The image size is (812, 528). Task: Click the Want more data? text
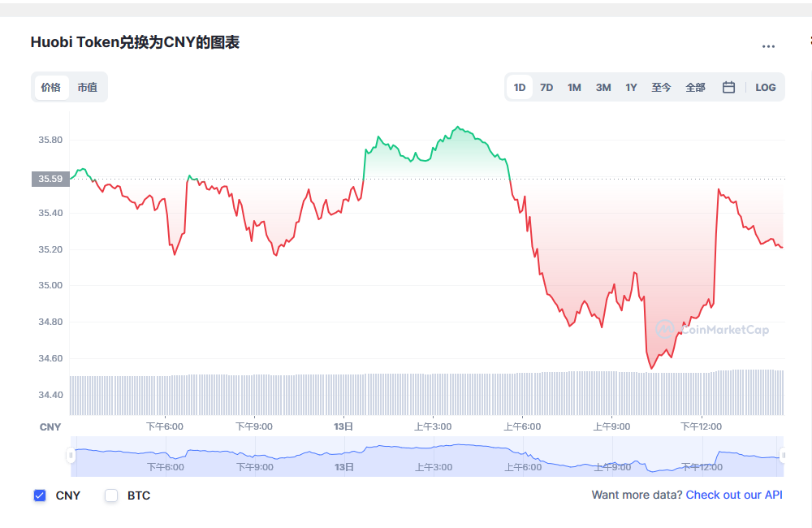(637, 495)
